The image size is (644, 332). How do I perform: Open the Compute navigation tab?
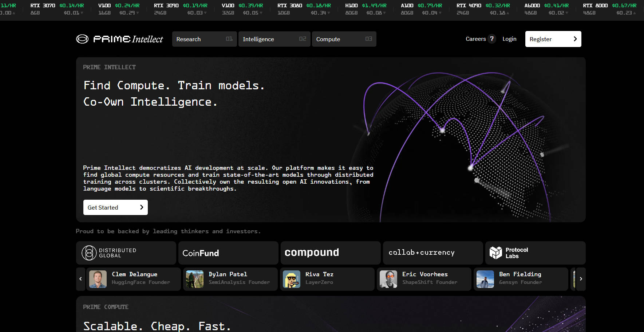[344, 39]
